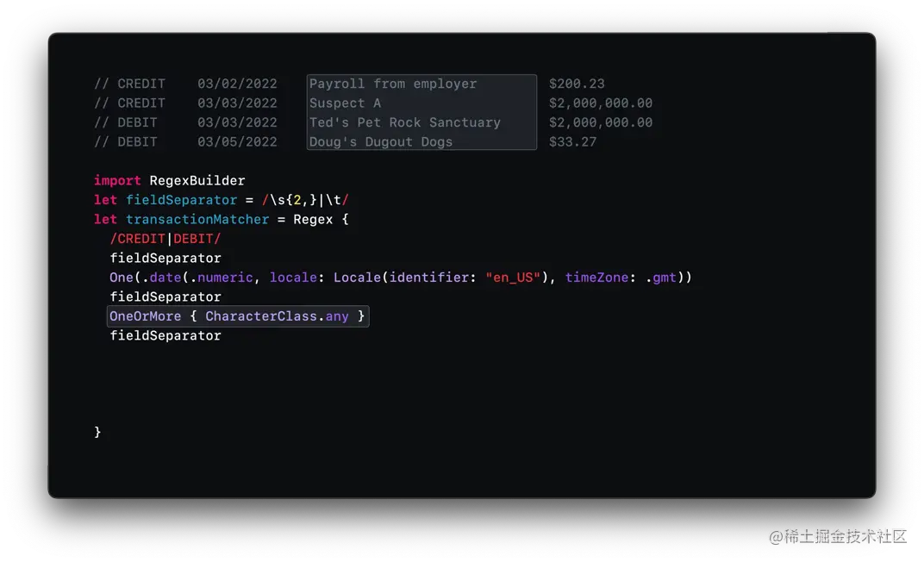Click the highlighted "OneOrMore" keyword
Screen dimensions: 924x562
[145, 316]
